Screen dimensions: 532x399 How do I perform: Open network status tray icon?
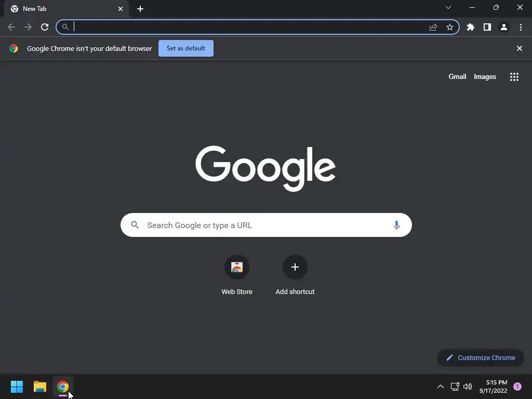pos(455,387)
